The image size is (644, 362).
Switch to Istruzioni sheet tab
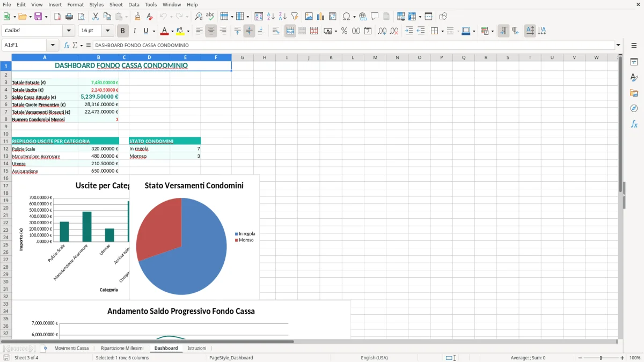click(x=196, y=348)
